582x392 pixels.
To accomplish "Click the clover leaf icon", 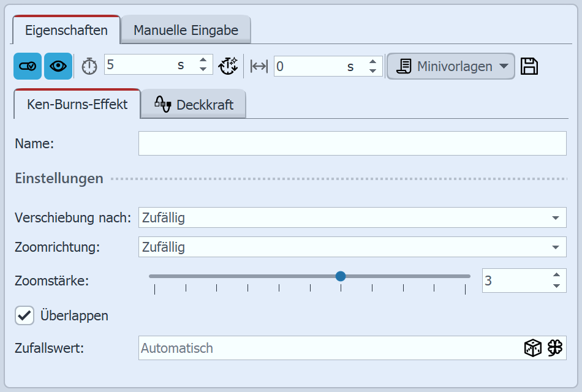I will [x=555, y=349].
